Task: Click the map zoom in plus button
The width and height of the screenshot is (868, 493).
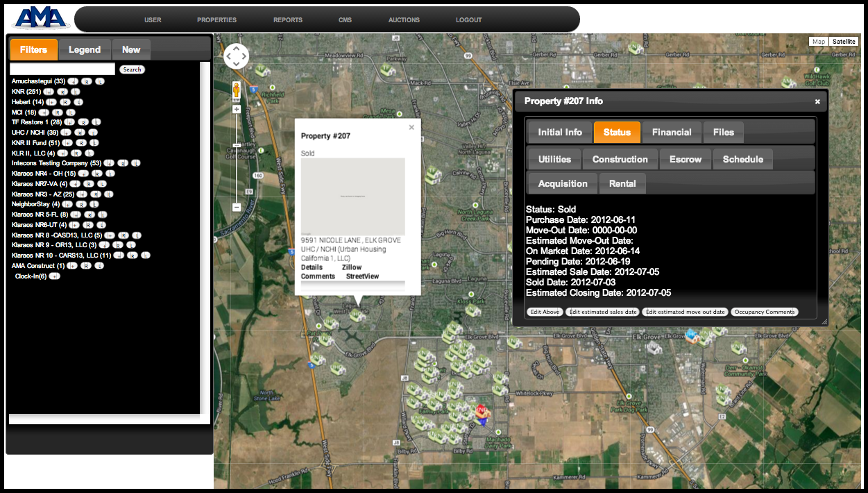Action: pyautogui.click(x=236, y=109)
